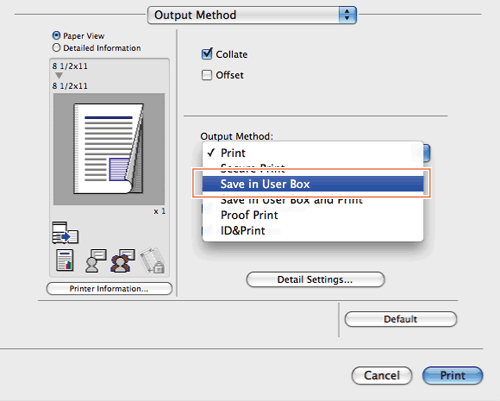Screen dimensions: 500x401
Task: Click the grayed locked document icon
Action: pos(152,261)
